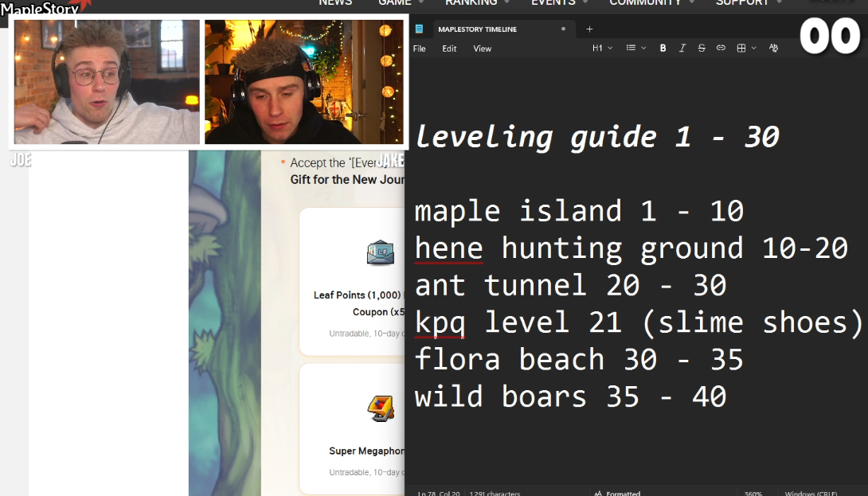Toggle the Formatted mode in the status bar

pos(616,493)
